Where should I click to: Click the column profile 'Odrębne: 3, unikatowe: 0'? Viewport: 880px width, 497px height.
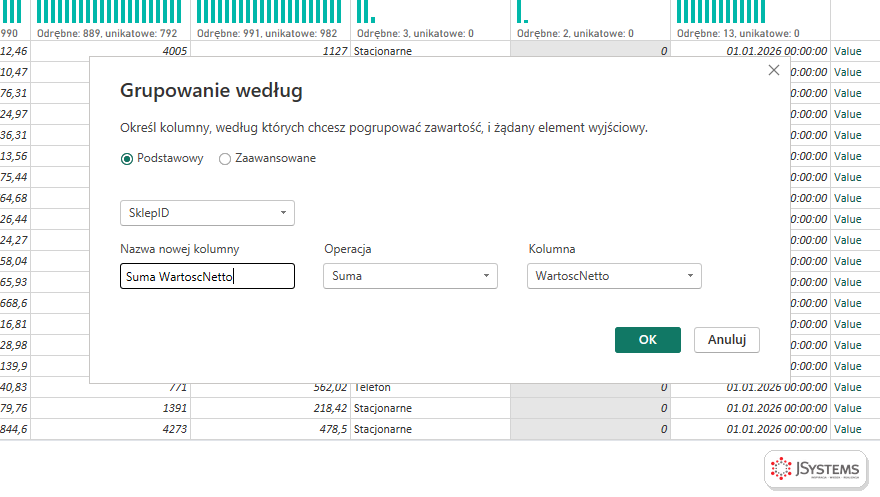[x=415, y=34]
